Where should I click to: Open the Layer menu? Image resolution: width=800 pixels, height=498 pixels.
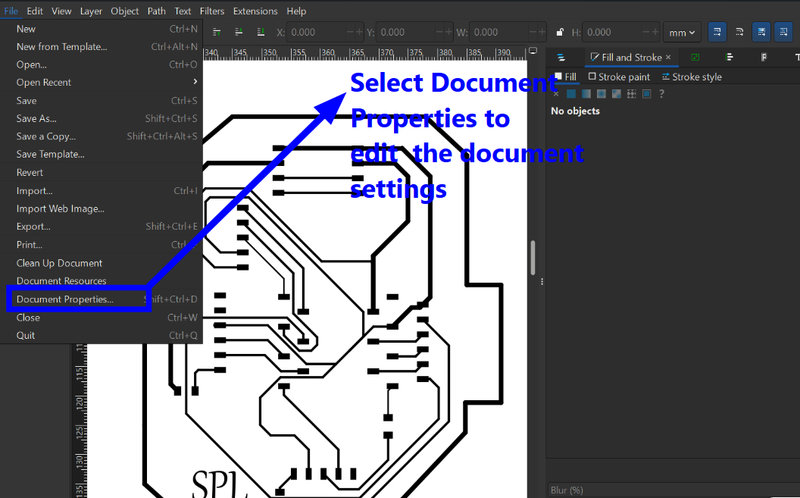pos(91,11)
